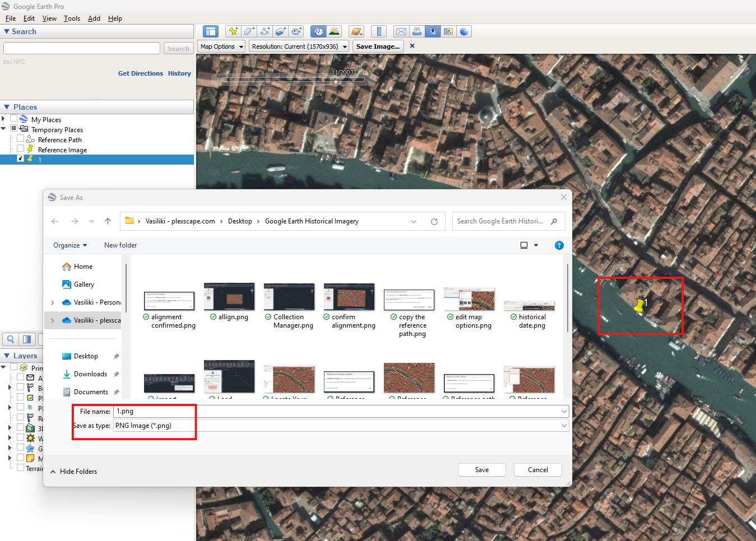756x541 pixels.
Task: Open the view options dropdown arrow in Save As
Action: tap(536, 245)
